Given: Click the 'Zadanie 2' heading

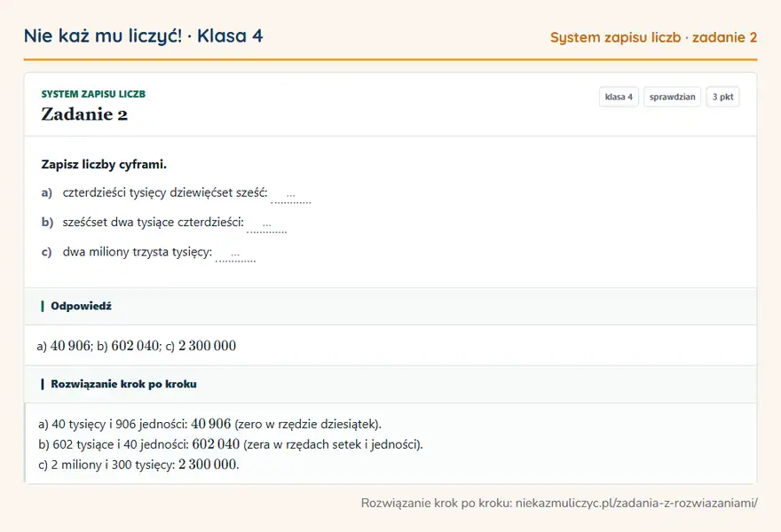Looking at the screenshot, I should (x=84, y=114).
